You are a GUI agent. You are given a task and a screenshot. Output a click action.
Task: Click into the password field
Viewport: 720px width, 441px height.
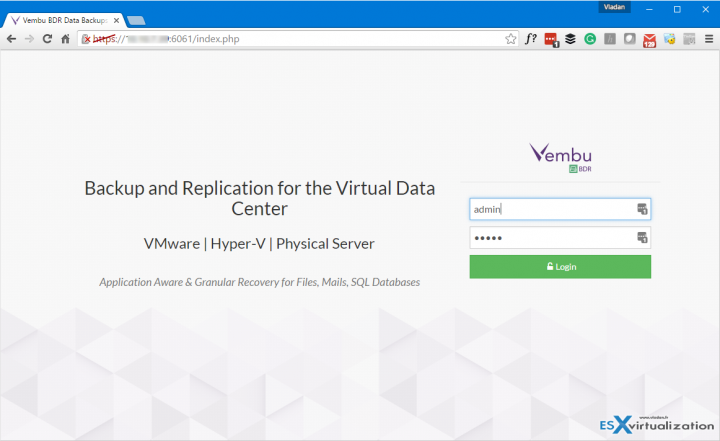tap(550, 238)
